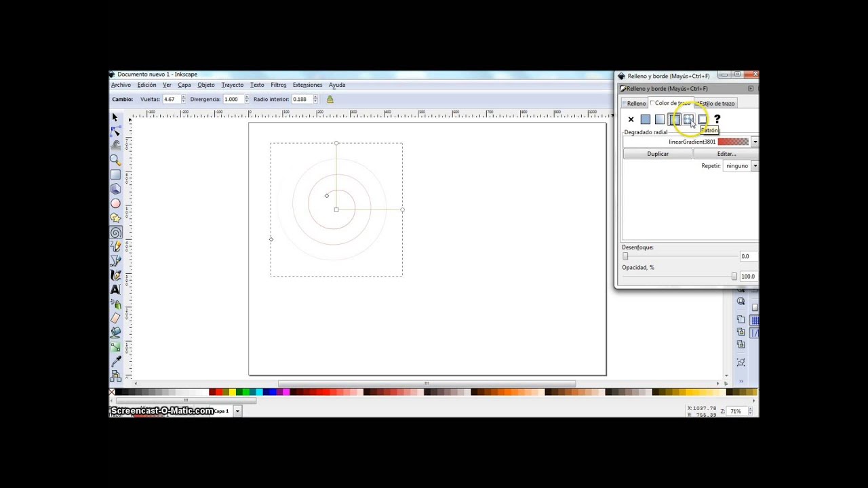Select the Eraser tool
Screen dimensions: 868x488
click(115, 319)
